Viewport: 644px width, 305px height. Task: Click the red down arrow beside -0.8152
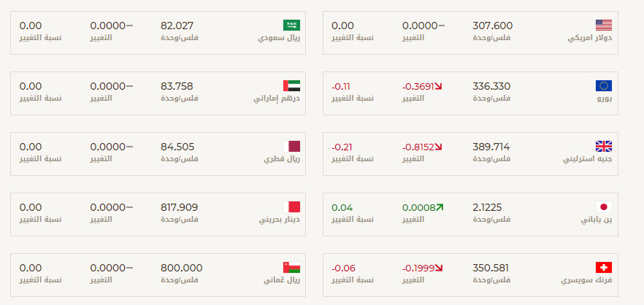[x=438, y=147]
